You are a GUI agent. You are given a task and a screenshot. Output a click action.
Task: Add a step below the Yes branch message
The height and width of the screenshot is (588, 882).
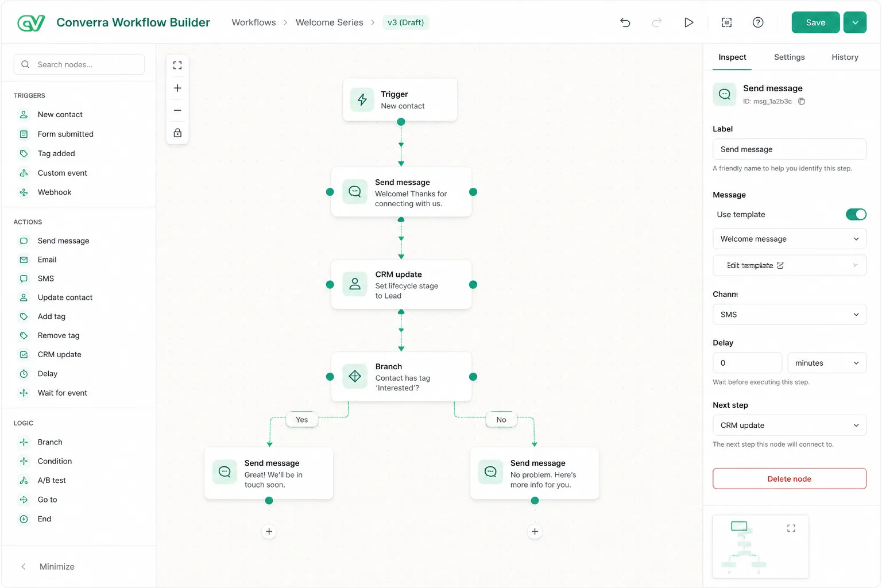tap(269, 532)
